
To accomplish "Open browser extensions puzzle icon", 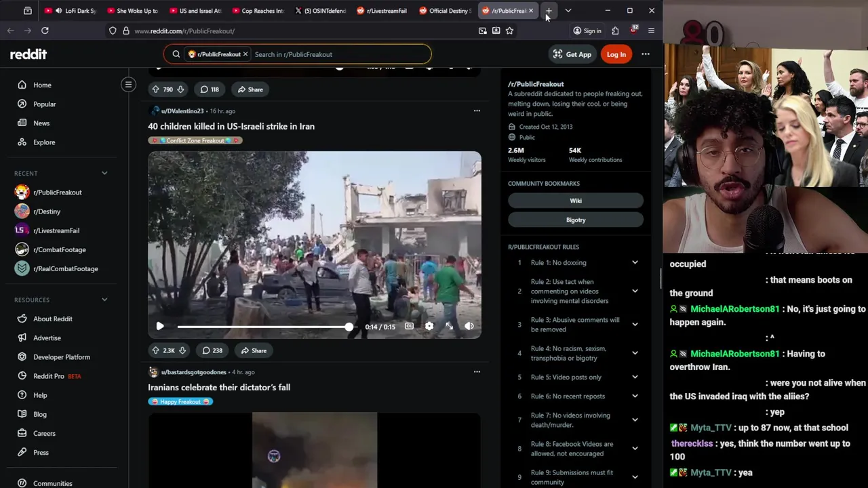I will tap(615, 30).
